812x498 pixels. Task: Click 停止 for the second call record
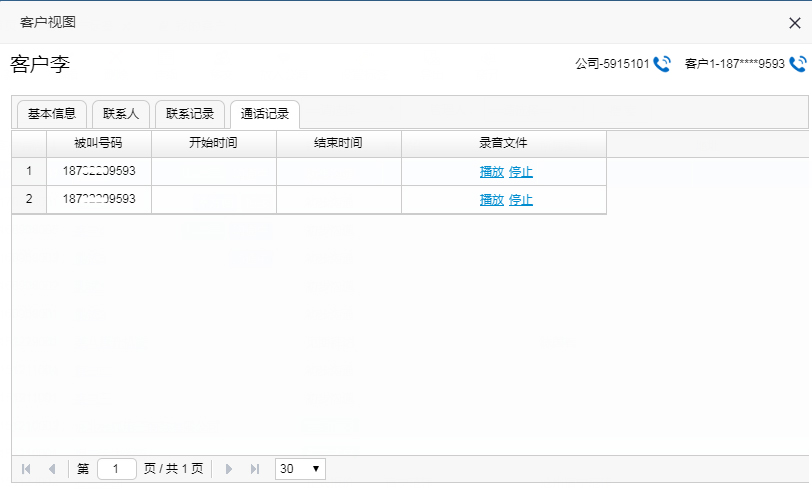521,200
